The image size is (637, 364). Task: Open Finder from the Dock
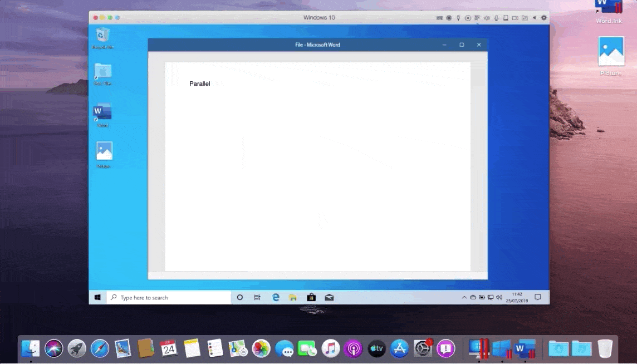[31, 348]
